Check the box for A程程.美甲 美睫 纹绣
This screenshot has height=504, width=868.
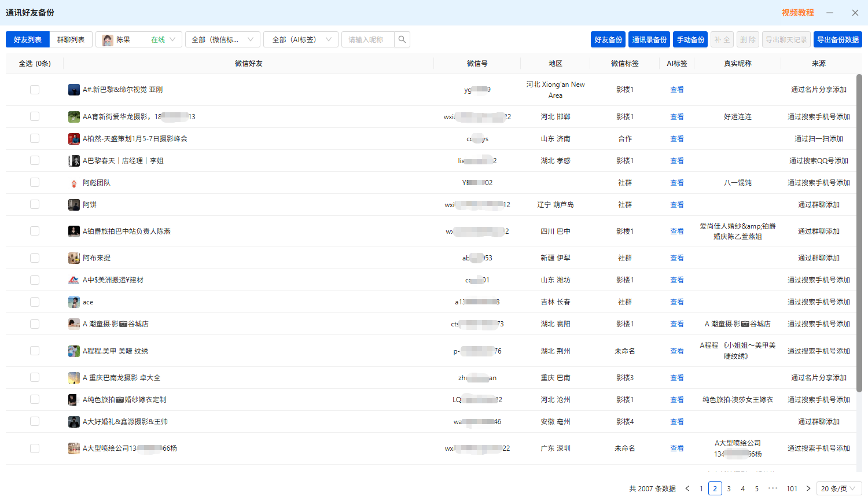(x=35, y=351)
